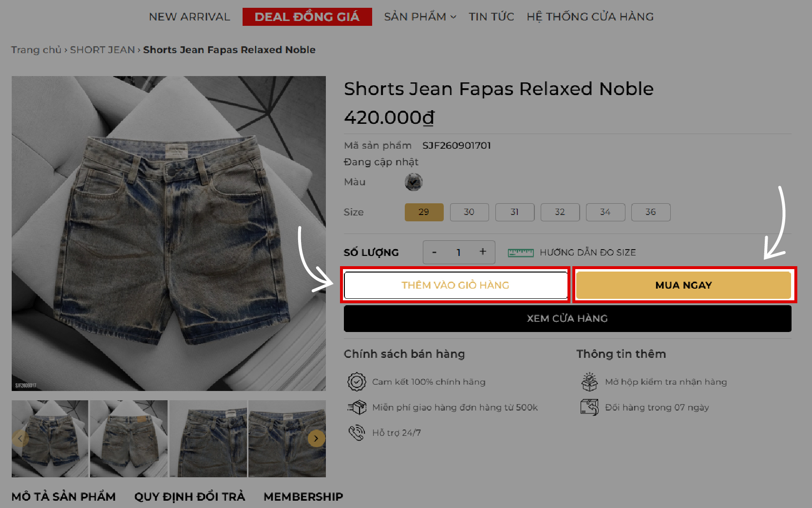Click the 24/7 support phone icon

click(x=357, y=432)
